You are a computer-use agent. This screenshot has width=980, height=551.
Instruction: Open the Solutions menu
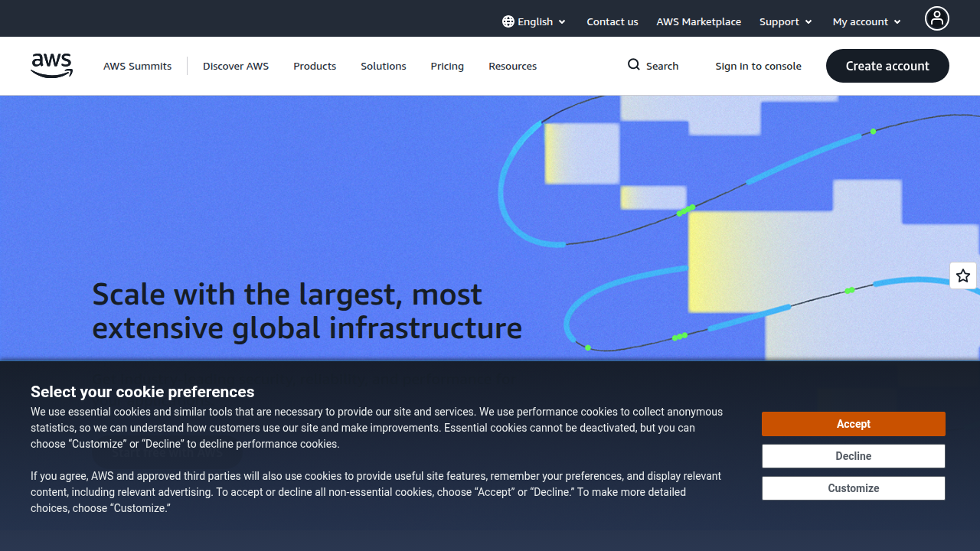tap(384, 66)
